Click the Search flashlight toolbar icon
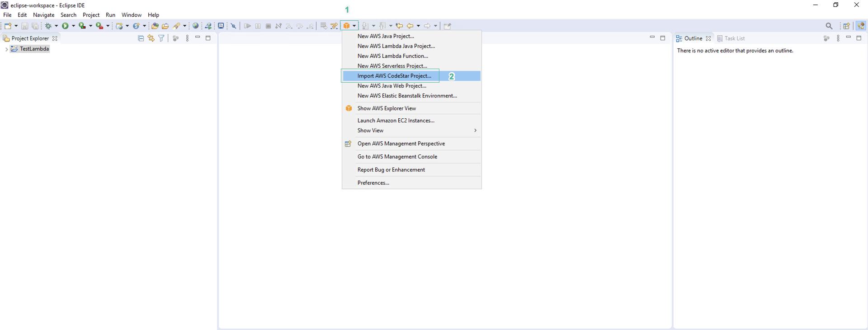868x330 pixels. tap(177, 26)
